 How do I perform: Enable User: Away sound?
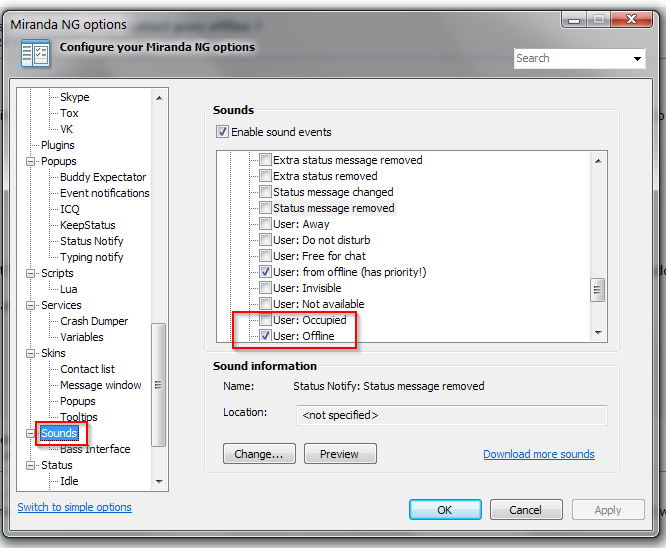265,224
